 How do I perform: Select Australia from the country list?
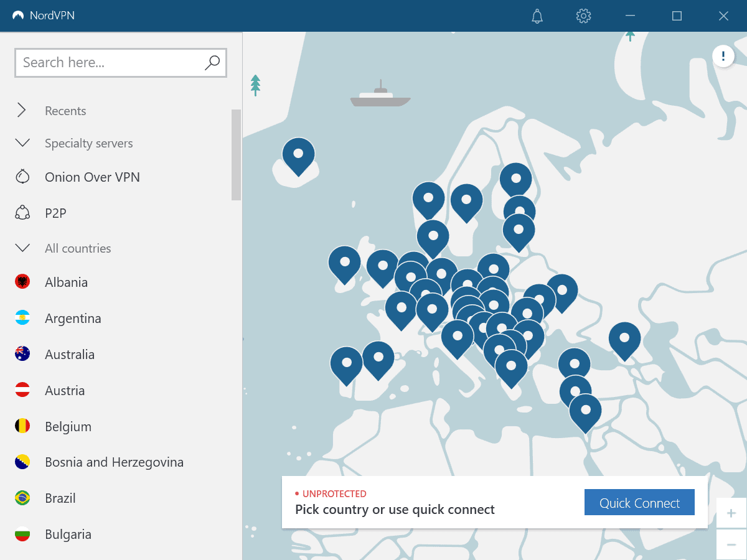tap(70, 354)
